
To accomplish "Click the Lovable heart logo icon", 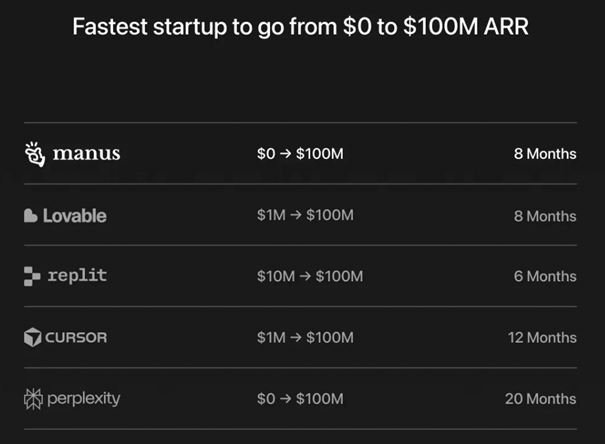I will point(31,216).
